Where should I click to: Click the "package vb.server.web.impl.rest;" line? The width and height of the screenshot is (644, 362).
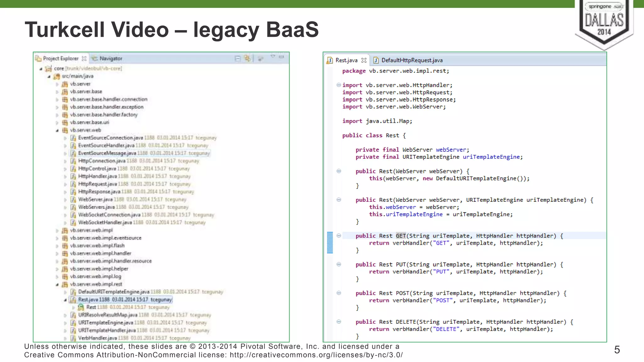[396, 71]
